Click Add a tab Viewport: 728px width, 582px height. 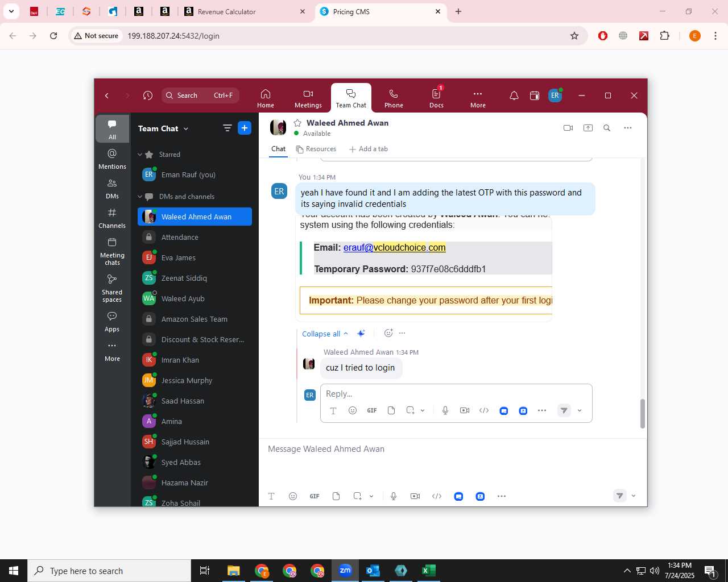tap(369, 149)
